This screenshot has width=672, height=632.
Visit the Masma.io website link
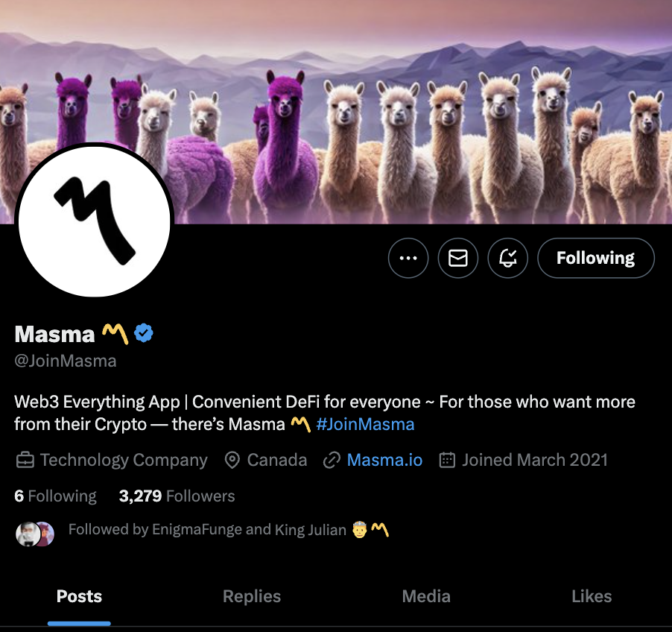[x=384, y=460]
